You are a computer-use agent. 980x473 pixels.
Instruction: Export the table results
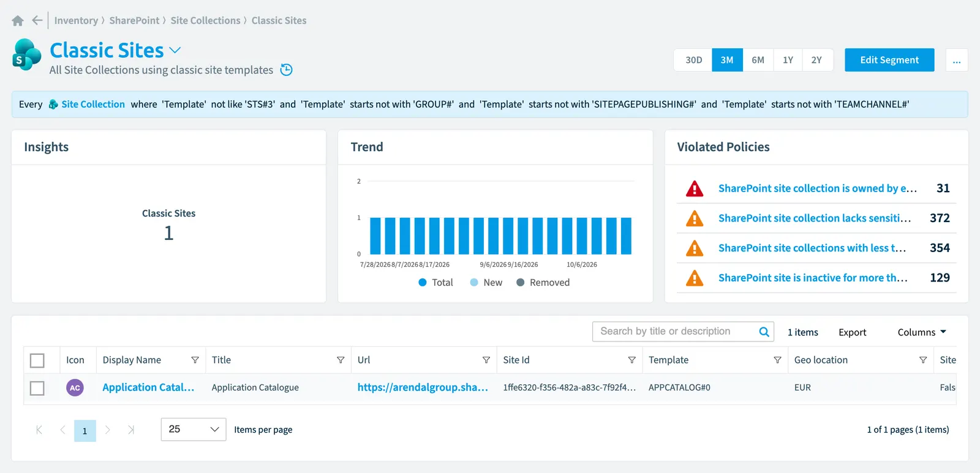tap(852, 332)
